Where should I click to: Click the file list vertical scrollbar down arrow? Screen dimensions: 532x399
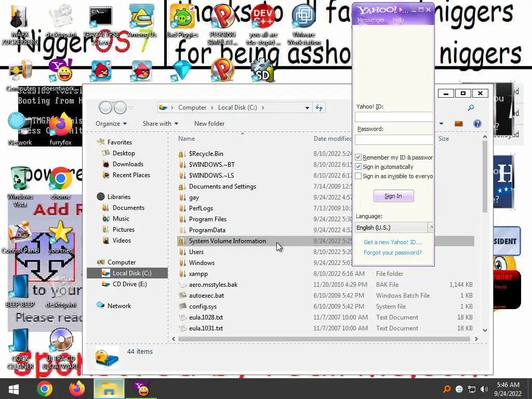click(x=485, y=330)
